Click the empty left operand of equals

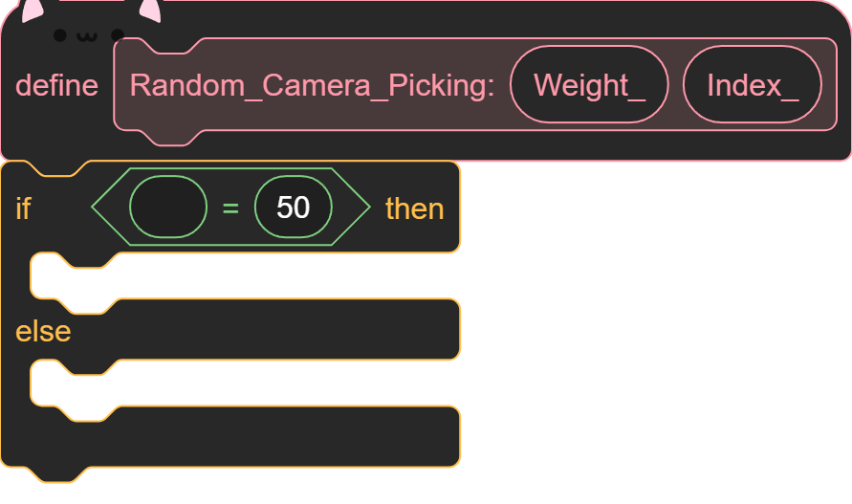click(x=168, y=207)
